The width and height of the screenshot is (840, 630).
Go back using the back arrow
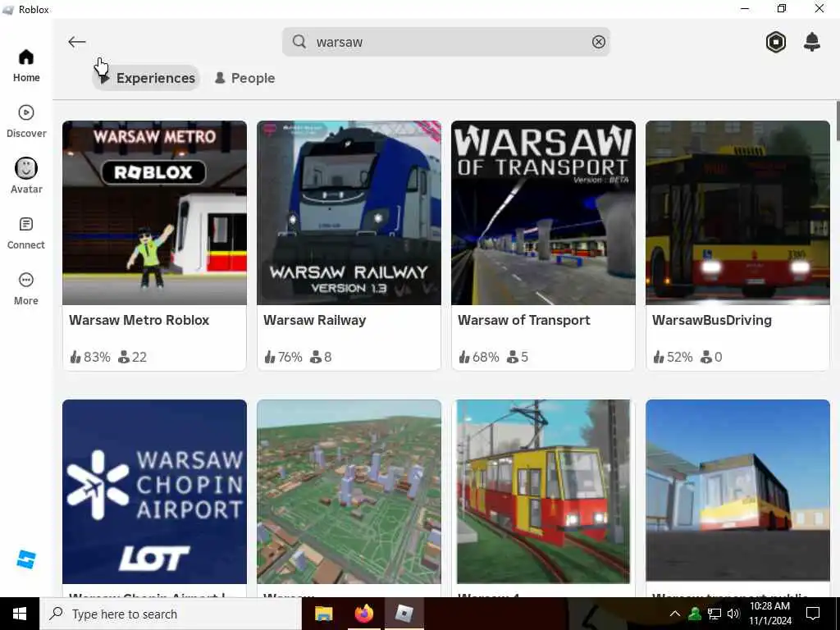click(76, 42)
